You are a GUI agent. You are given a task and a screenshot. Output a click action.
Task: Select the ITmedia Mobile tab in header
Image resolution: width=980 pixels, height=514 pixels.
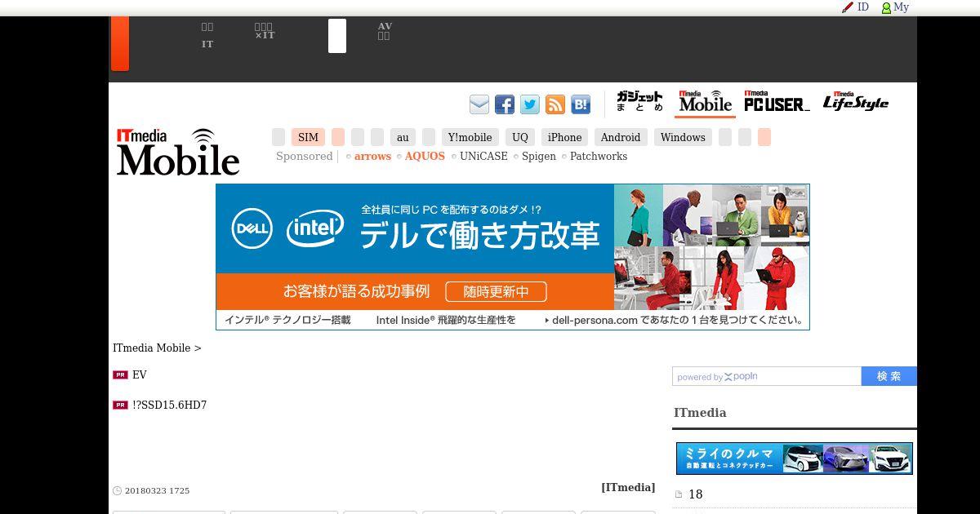click(x=706, y=103)
